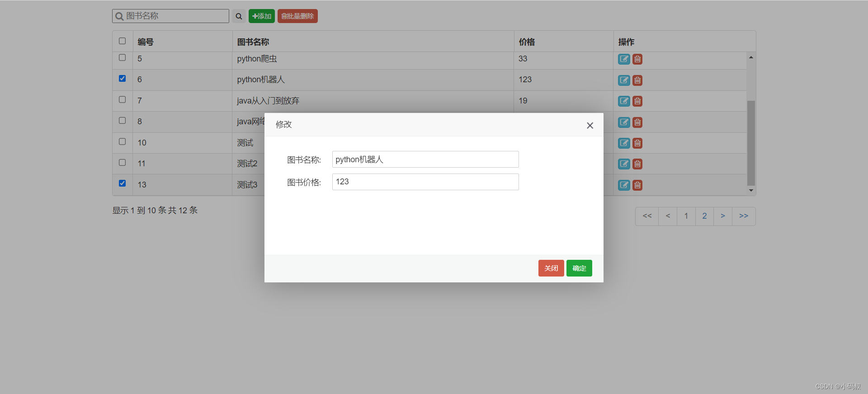
Task: Click the 测试3 table cell
Action: 248,185
